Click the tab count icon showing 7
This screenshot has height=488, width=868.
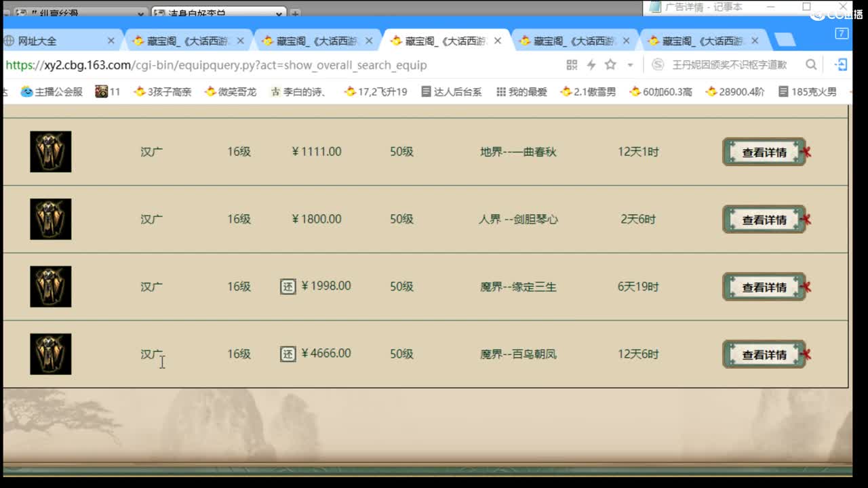(x=842, y=34)
